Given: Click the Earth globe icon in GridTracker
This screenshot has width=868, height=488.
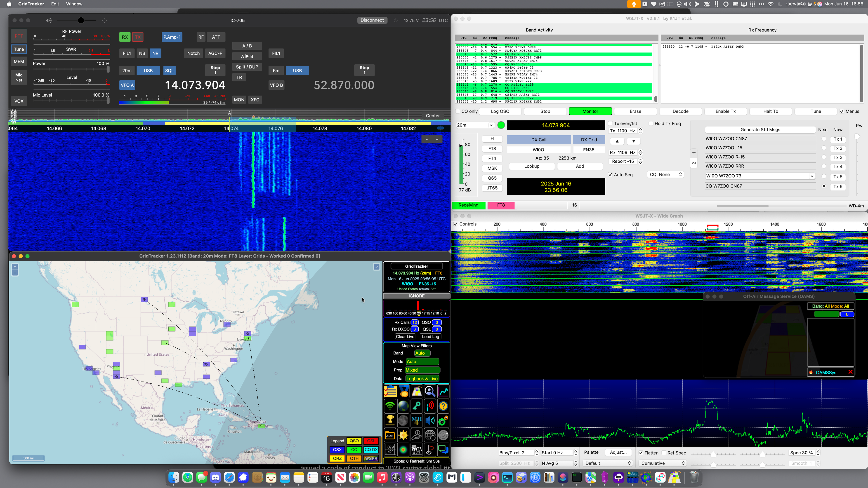Looking at the screenshot, I should tap(403, 406).
